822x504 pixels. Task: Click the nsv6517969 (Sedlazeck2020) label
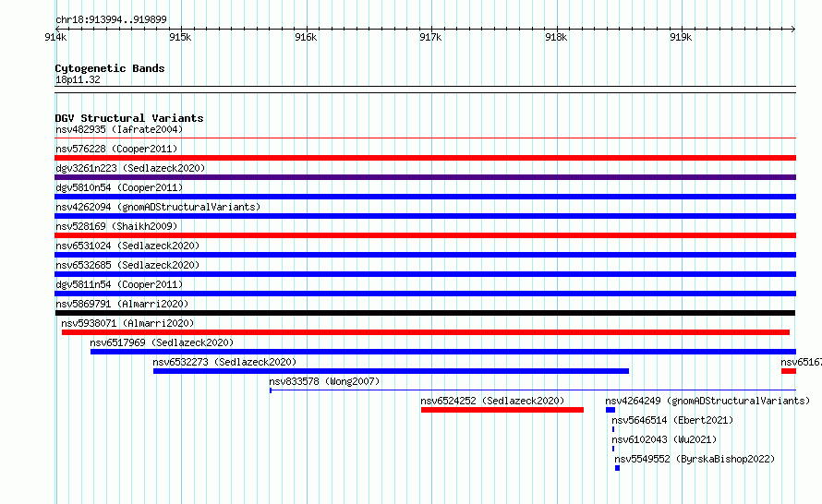[162, 342]
